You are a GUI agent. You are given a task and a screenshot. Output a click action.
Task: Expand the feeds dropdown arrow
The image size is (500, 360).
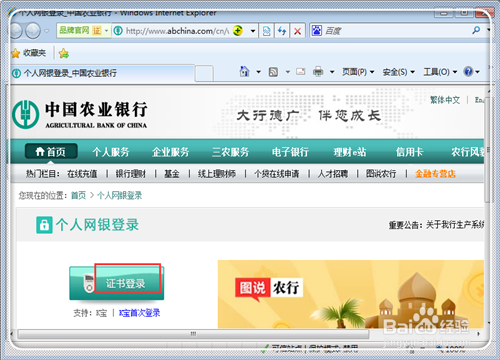click(x=288, y=72)
